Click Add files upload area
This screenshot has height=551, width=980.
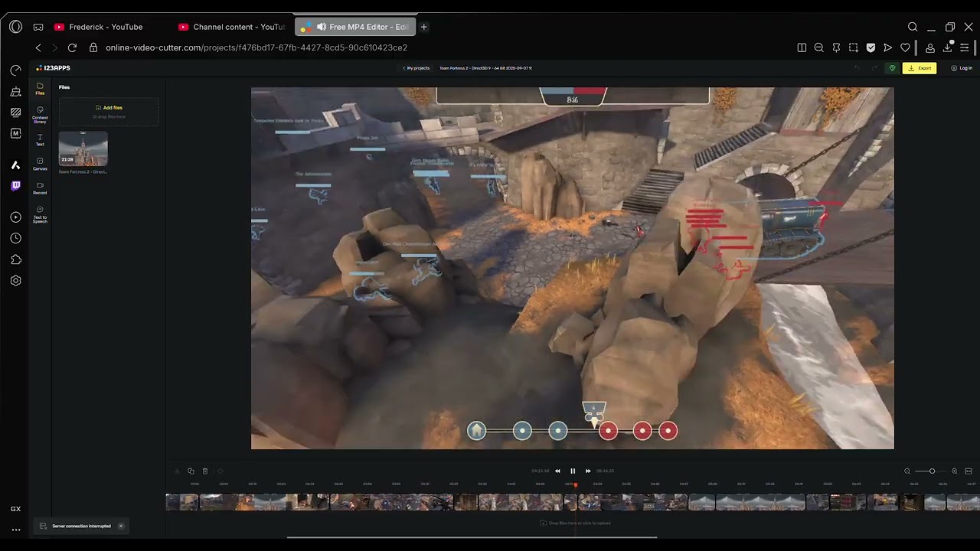109,112
